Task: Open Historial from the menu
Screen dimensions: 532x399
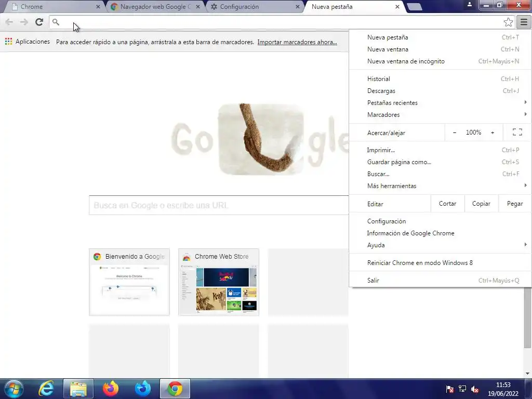Action: tap(440, 79)
